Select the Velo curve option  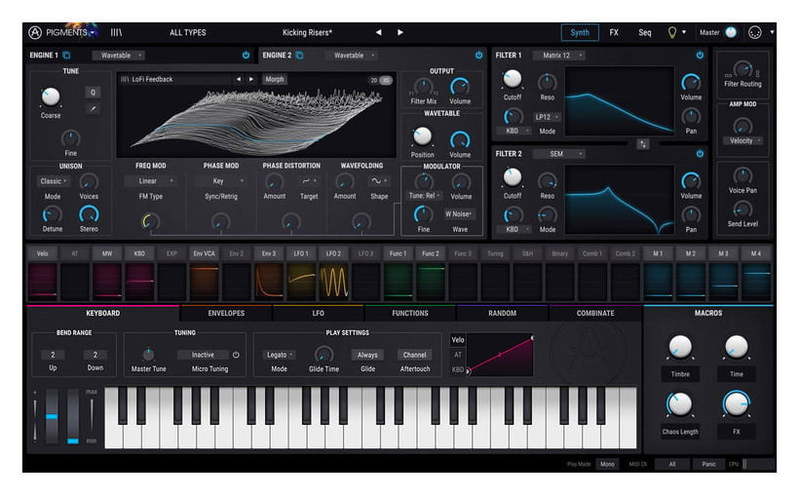(458, 340)
